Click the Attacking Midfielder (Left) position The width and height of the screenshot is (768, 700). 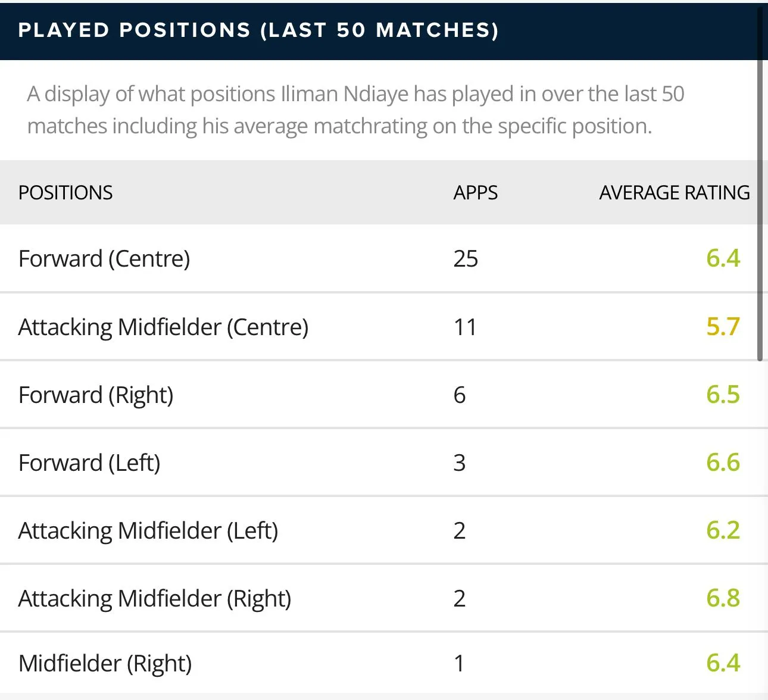pyautogui.click(x=148, y=531)
